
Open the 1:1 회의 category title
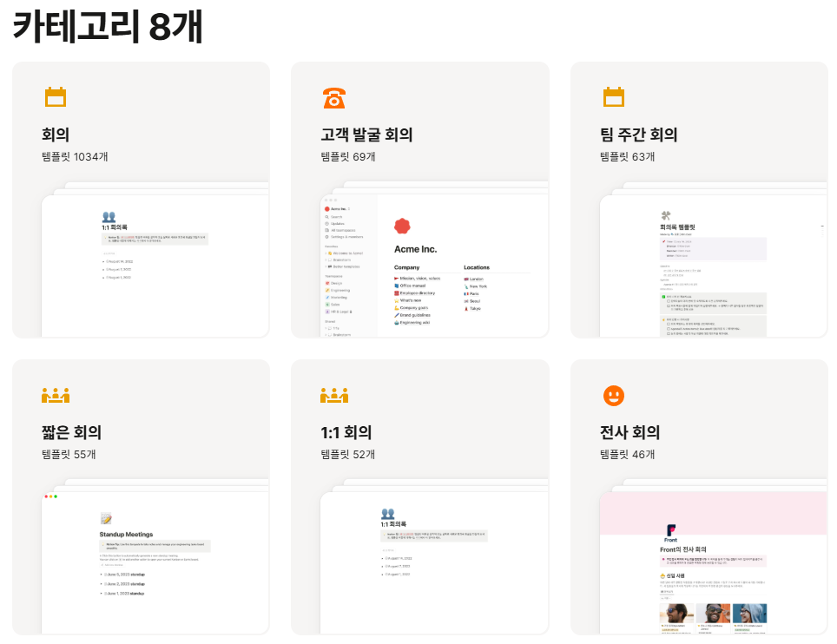pyautogui.click(x=346, y=432)
